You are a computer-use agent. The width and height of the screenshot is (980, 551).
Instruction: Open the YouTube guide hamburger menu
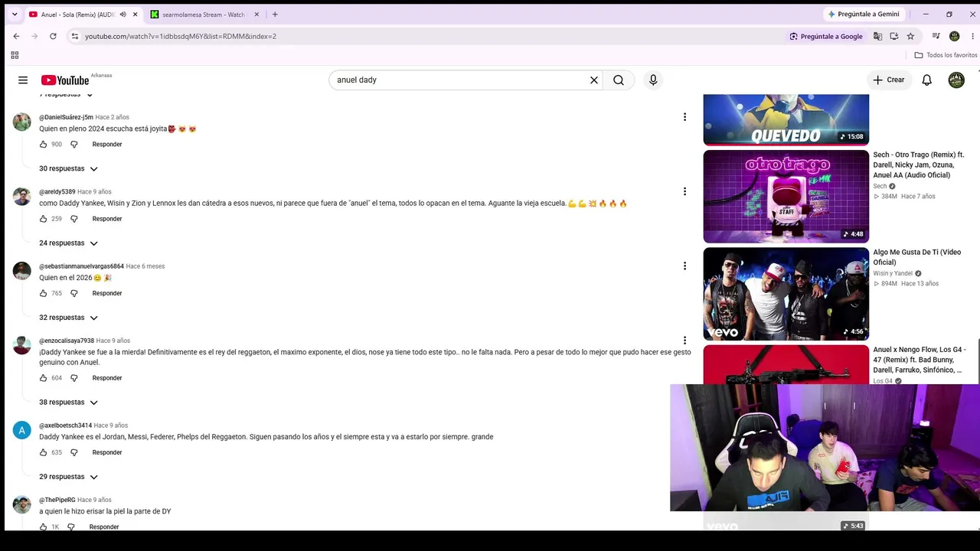(x=23, y=80)
